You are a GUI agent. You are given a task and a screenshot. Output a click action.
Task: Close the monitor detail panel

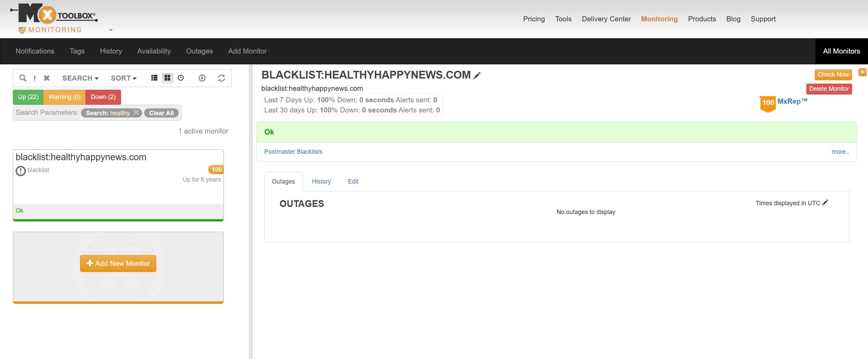pyautogui.click(x=862, y=72)
